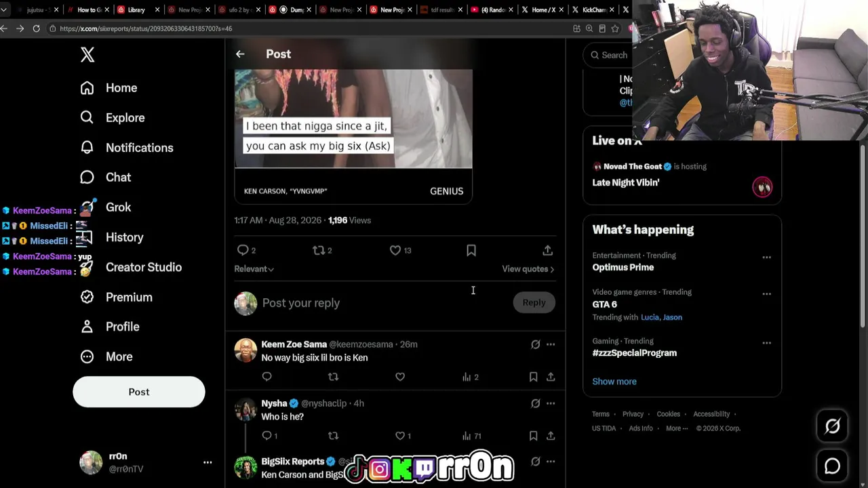Click the Lucia trending-with link
Screen dimensions: 868x488
651,317
